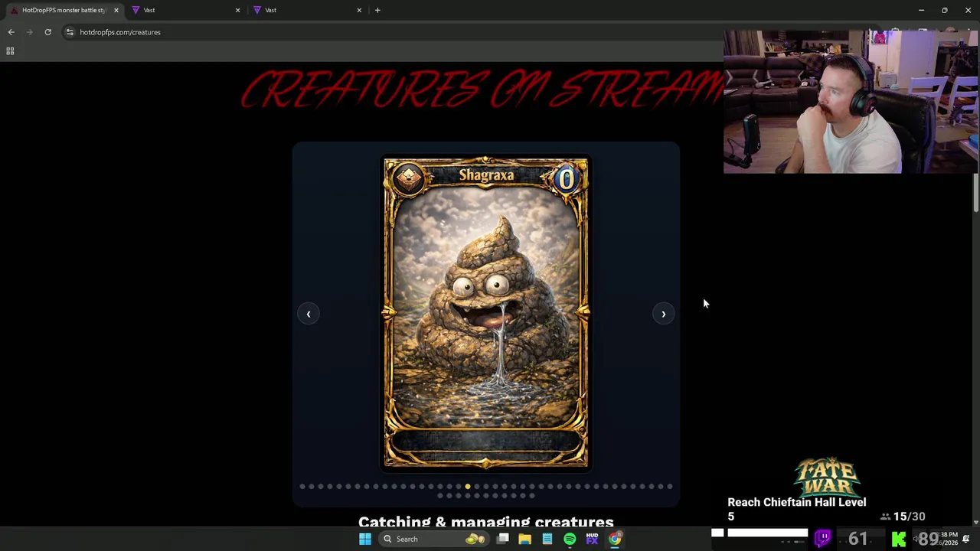
Task: Click the Shagraxa creature card image
Action: point(486,312)
